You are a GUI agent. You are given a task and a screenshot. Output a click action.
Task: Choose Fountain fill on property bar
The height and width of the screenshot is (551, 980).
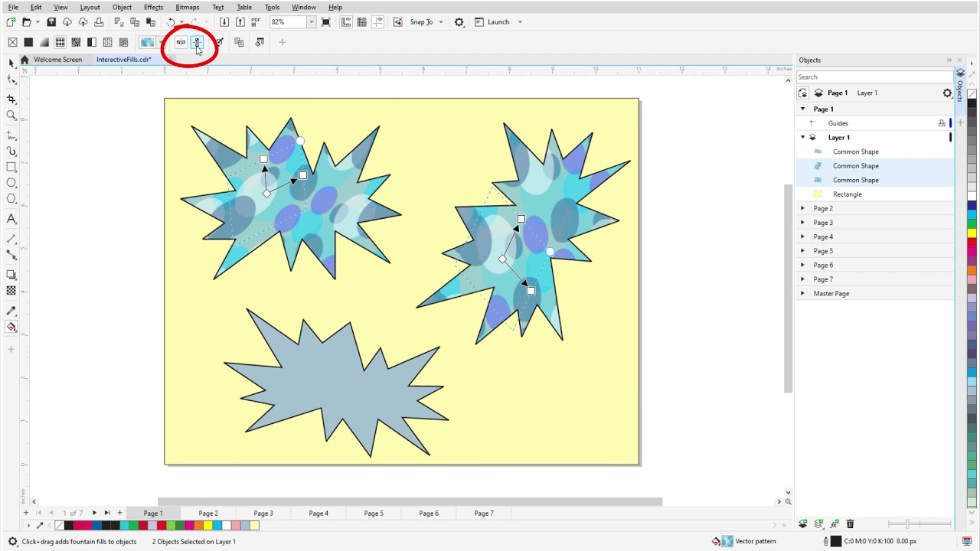click(x=44, y=42)
